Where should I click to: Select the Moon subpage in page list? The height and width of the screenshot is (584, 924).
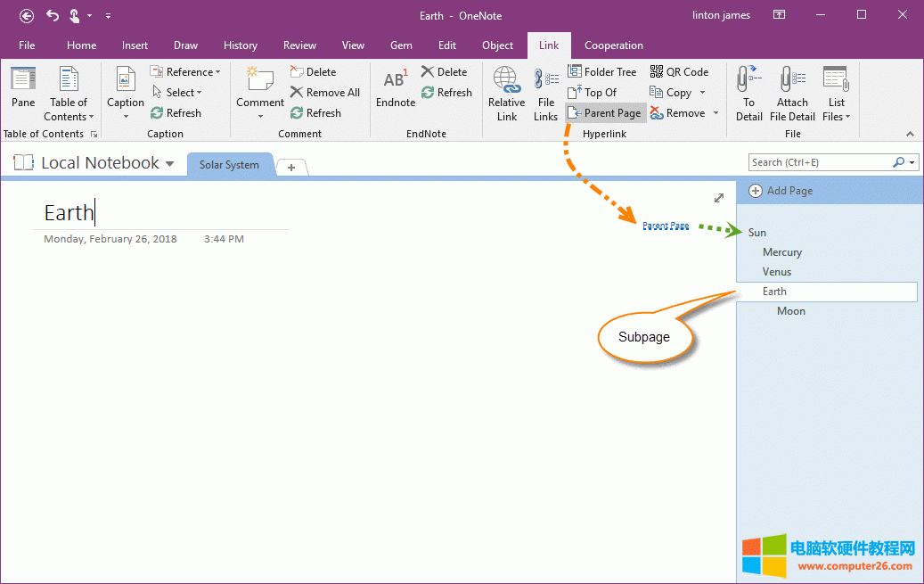pyautogui.click(x=790, y=311)
